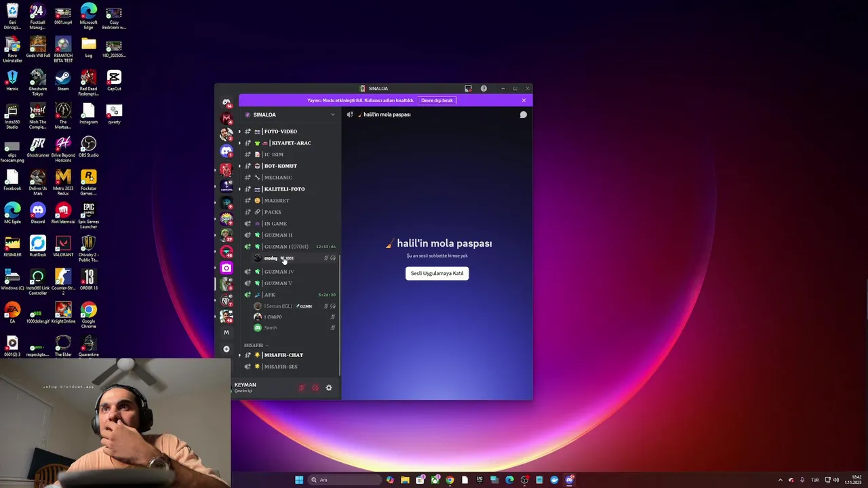Open Steam desktop shortcut
This screenshot has width=868, height=488.
tap(63, 81)
